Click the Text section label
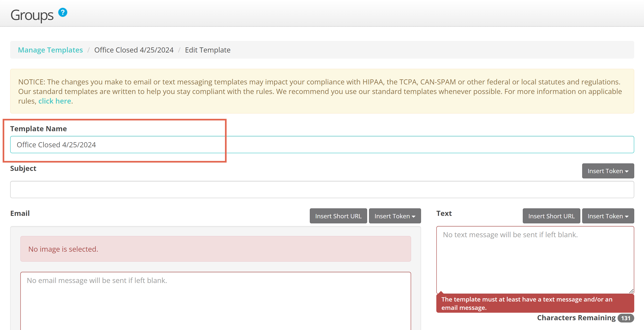The image size is (644, 330). (444, 213)
